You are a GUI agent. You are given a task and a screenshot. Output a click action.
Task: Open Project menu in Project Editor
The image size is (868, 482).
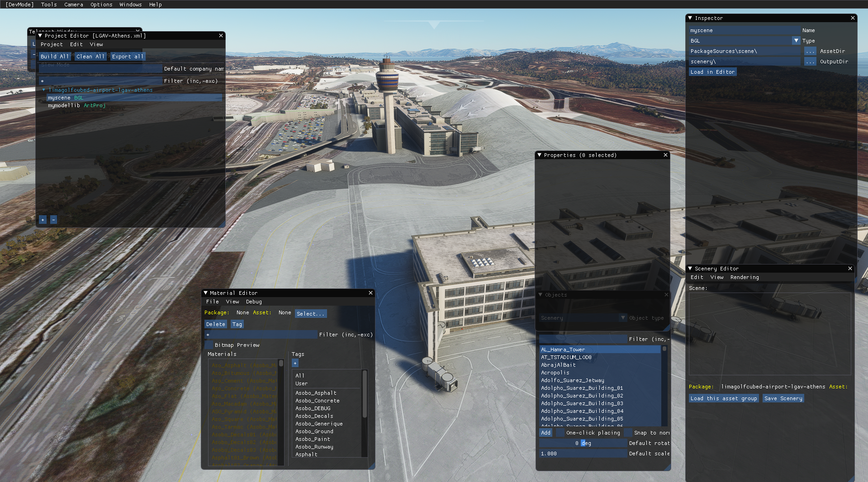pyautogui.click(x=52, y=44)
